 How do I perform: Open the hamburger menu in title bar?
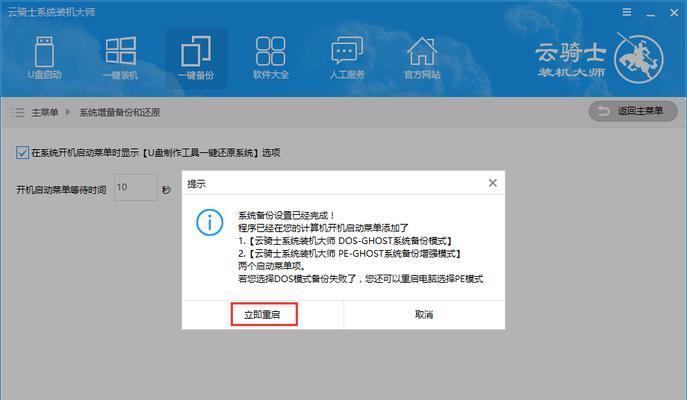(627, 12)
